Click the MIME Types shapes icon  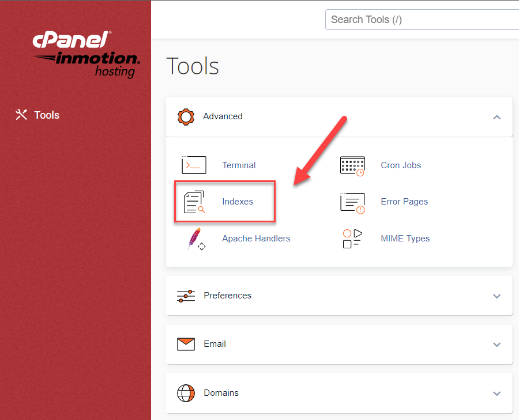click(x=352, y=239)
